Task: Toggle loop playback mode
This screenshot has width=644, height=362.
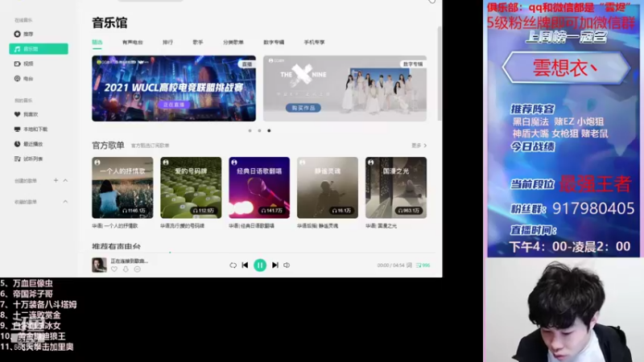Action: (233, 265)
